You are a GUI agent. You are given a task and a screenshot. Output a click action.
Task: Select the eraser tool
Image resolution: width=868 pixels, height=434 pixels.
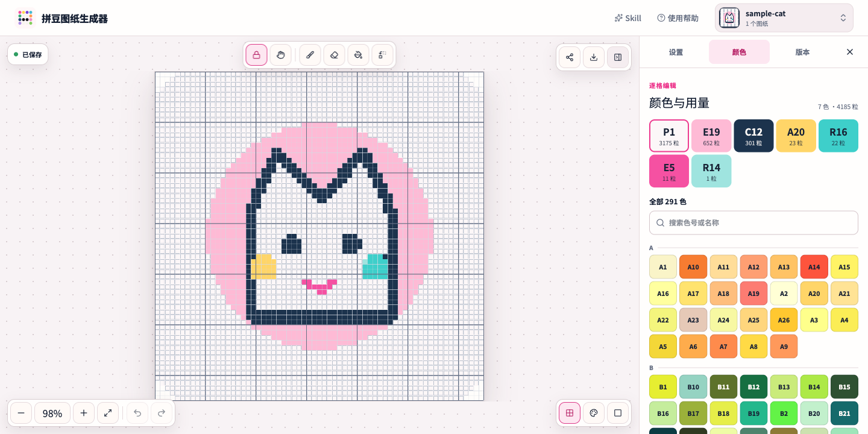(334, 55)
